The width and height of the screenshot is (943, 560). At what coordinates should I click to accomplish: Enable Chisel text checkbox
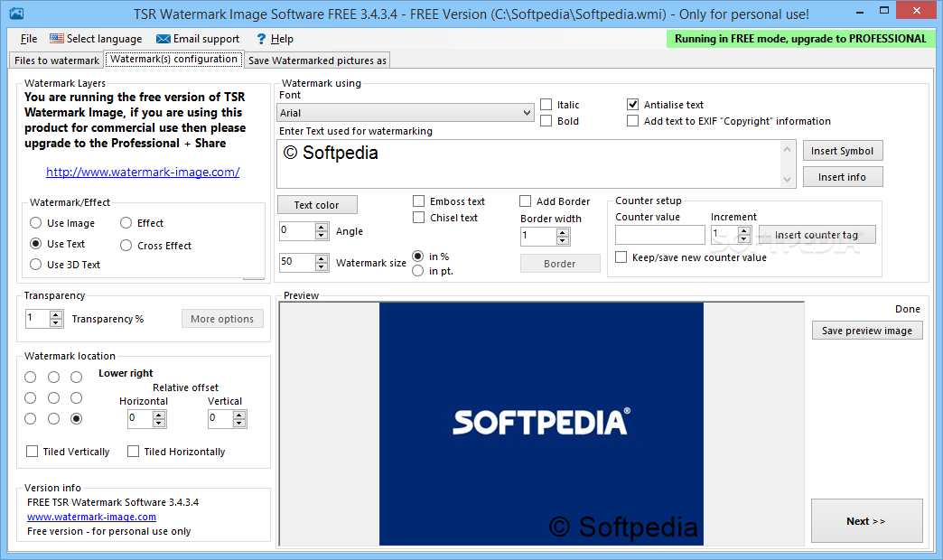418,217
